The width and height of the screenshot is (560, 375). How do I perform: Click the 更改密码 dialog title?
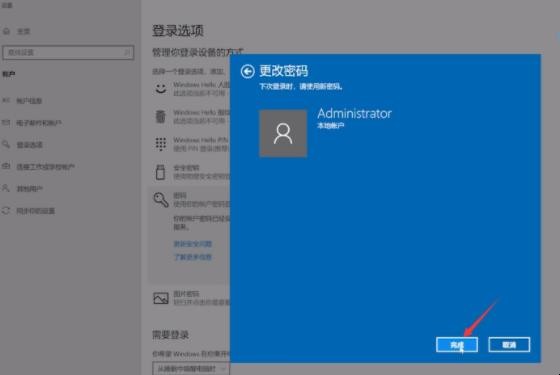(284, 71)
